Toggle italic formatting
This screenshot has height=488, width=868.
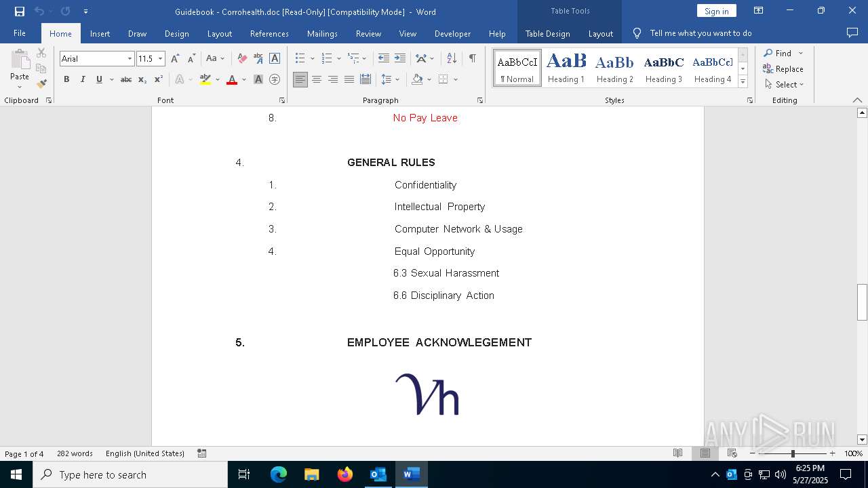point(83,79)
